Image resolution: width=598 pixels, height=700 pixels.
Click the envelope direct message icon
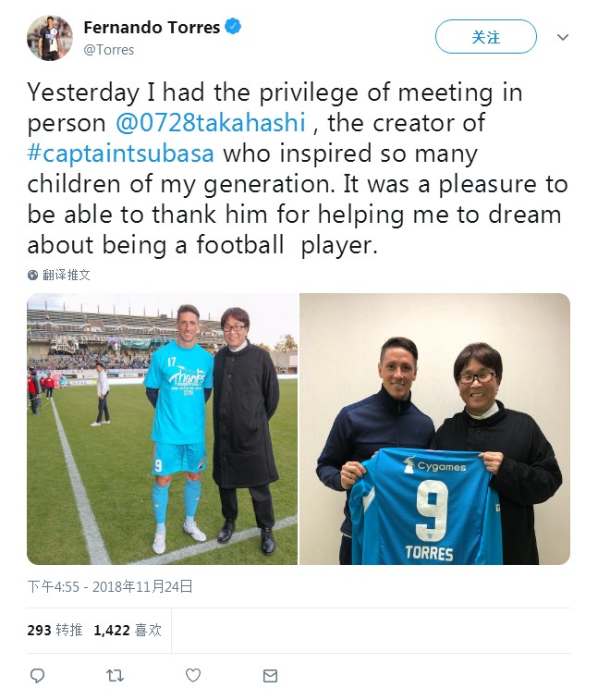click(270, 676)
